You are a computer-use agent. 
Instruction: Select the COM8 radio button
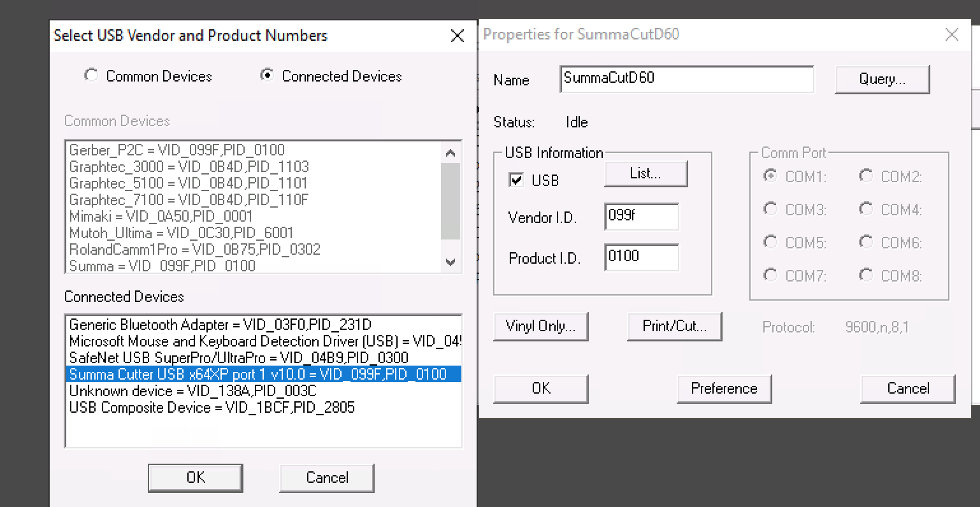click(x=866, y=275)
